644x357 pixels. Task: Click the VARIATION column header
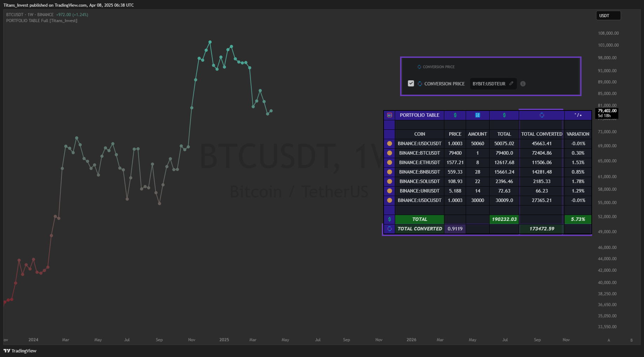(578, 134)
